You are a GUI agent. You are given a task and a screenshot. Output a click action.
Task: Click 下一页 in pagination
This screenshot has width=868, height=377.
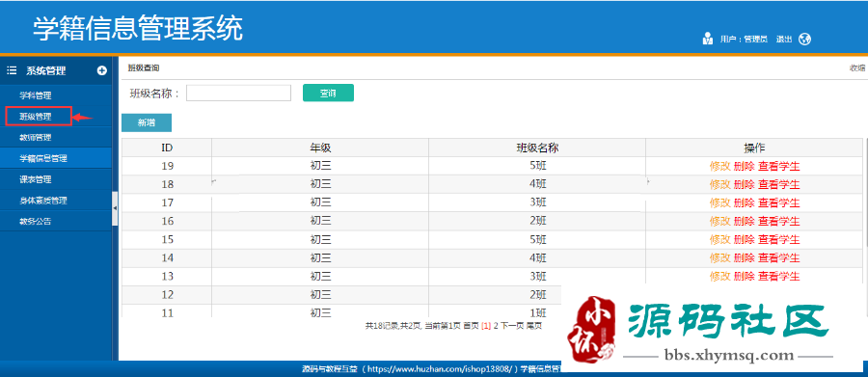point(512,326)
